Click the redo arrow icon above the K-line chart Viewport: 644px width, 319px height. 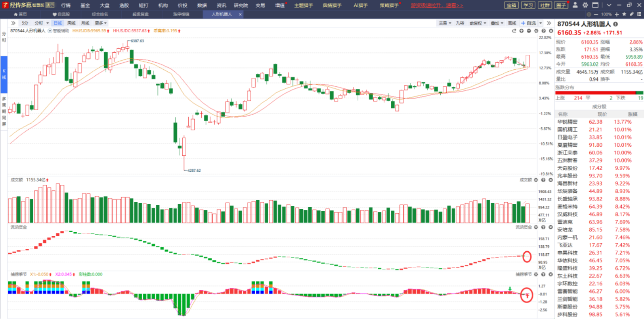coord(514,31)
